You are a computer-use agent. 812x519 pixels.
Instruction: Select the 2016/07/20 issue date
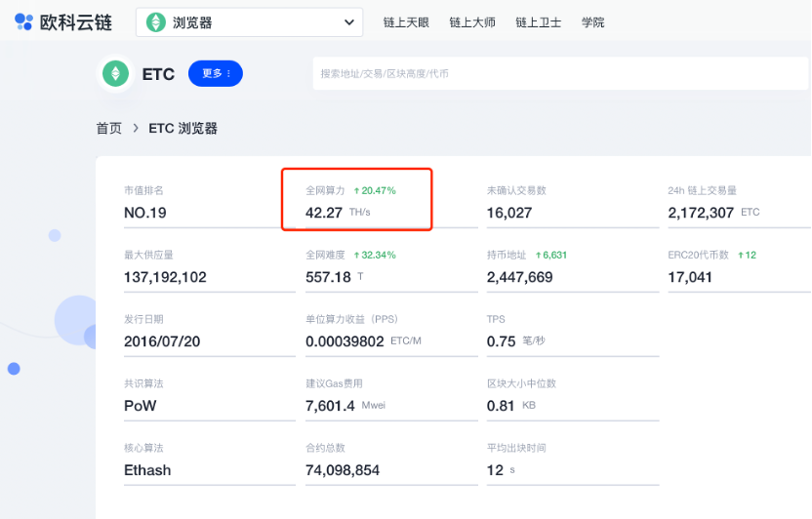[162, 341]
